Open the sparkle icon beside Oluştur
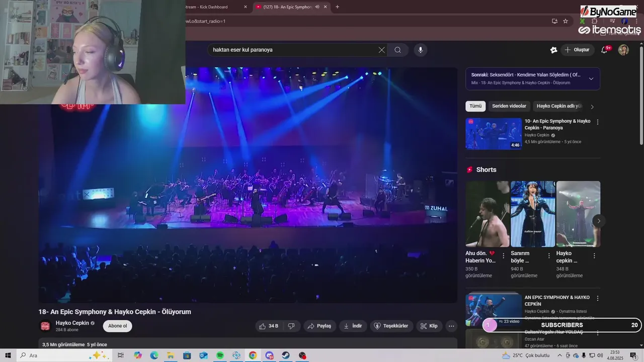 (x=553, y=50)
